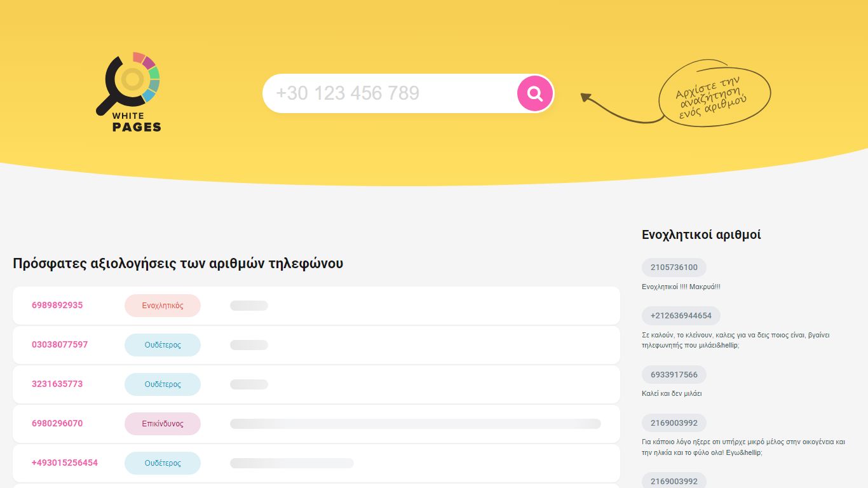Click number chip 2169003992 above 'Για κάποιο λόγο'
Image resolution: width=868 pixels, height=488 pixels.
pyautogui.click(x=674, y=423)
